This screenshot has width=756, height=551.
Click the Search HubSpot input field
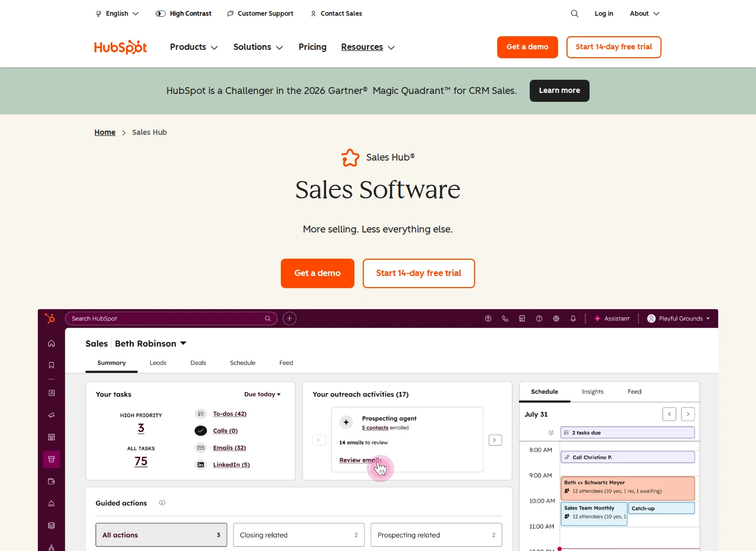point(171,319)
